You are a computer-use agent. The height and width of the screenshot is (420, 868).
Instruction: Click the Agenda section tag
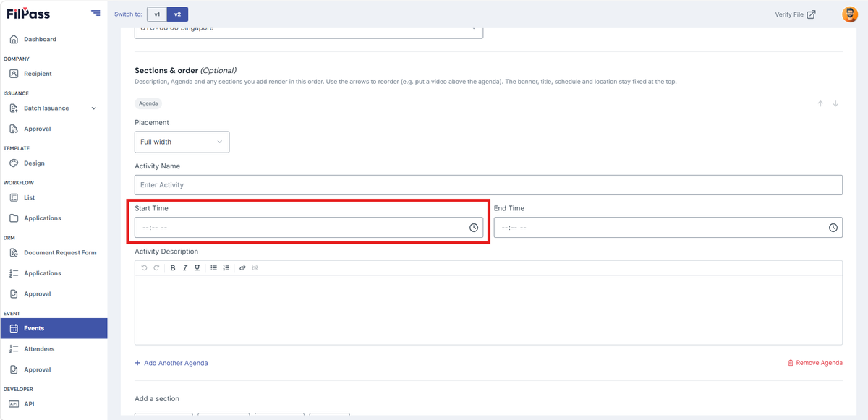148,103
